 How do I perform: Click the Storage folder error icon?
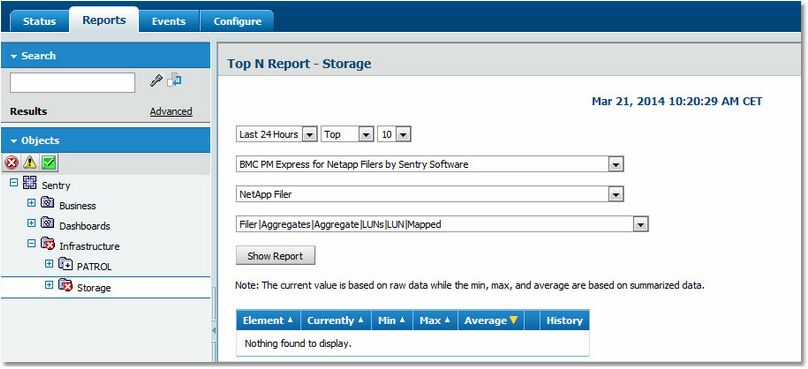(65, 284)
